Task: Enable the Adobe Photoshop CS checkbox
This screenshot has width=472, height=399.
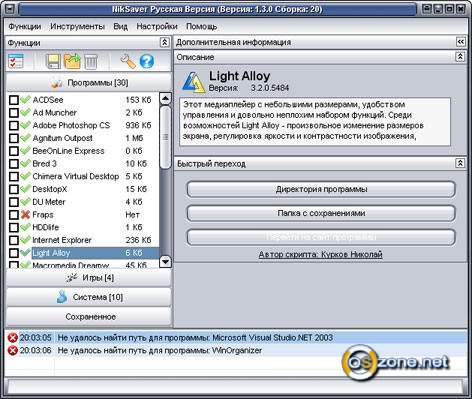Action: (x=14, y=126)
